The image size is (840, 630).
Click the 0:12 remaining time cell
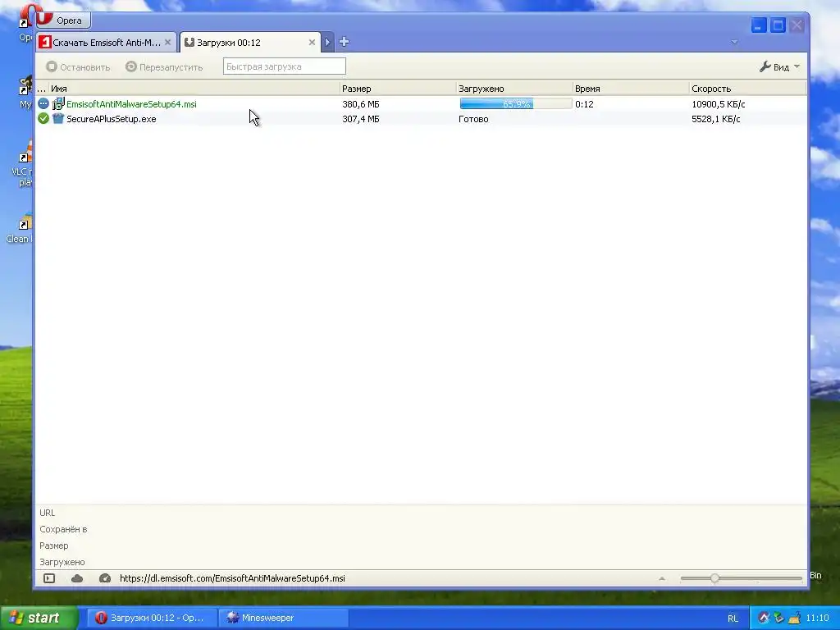(x=584, y=104)
